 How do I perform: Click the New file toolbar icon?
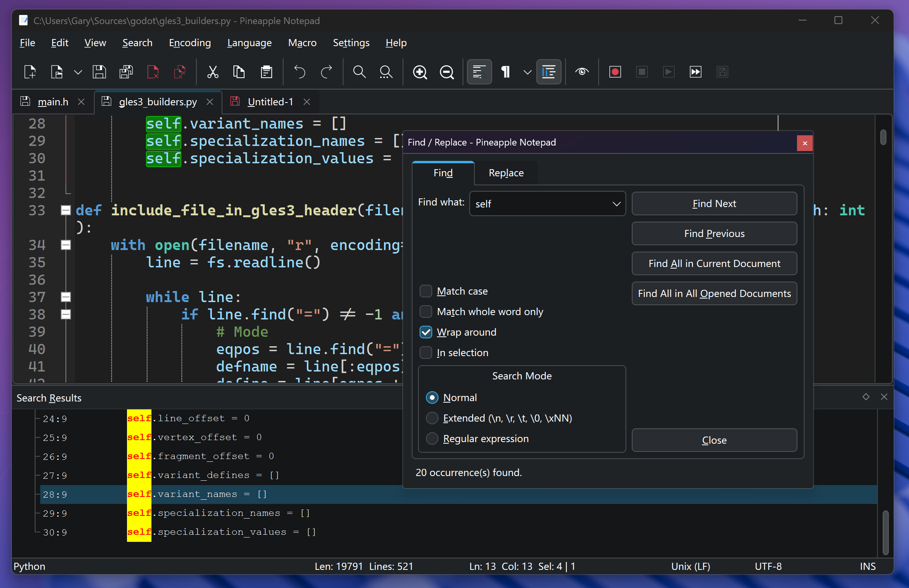pos(30,72)
